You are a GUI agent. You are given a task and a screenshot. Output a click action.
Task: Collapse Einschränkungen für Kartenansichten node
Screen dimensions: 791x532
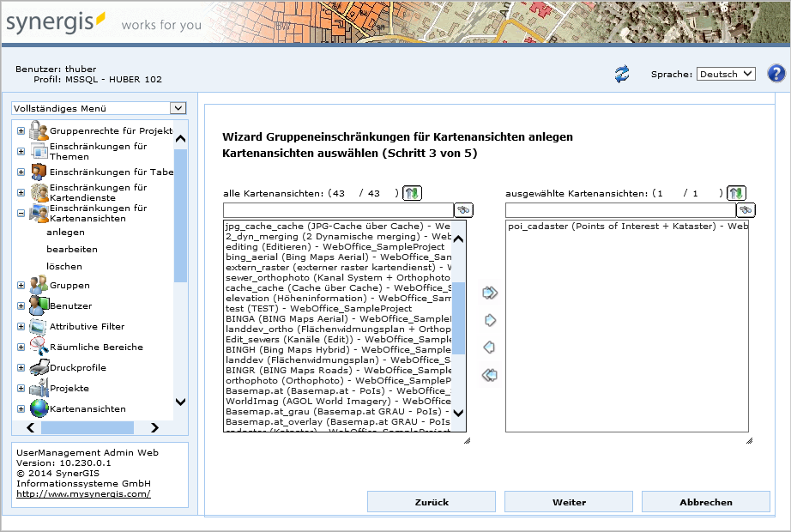pyautogui.click(x=21, y=214)
